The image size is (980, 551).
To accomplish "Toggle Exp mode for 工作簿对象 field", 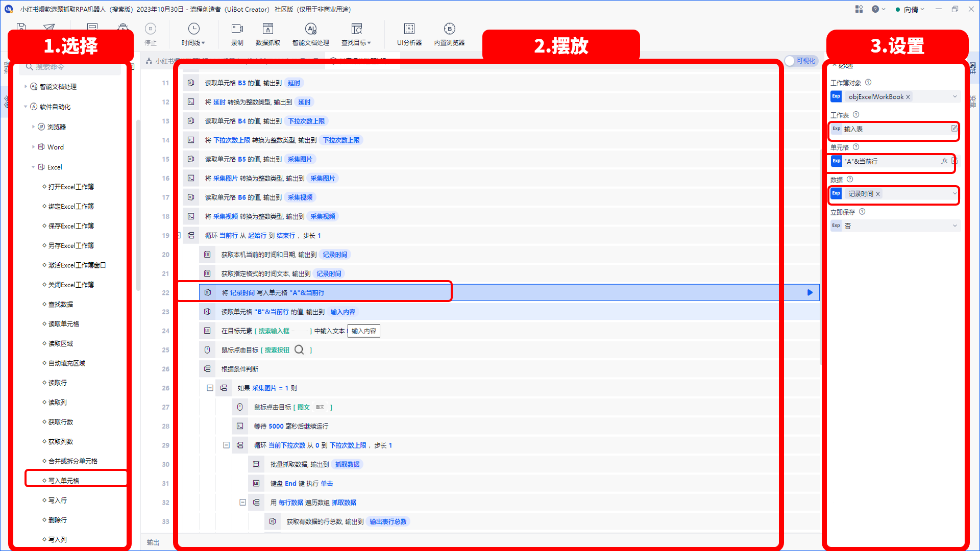I will pos(836,96).
